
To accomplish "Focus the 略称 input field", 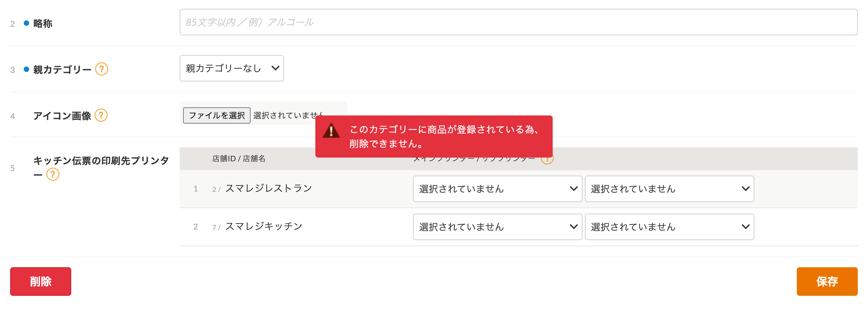I will pos(518,22).
